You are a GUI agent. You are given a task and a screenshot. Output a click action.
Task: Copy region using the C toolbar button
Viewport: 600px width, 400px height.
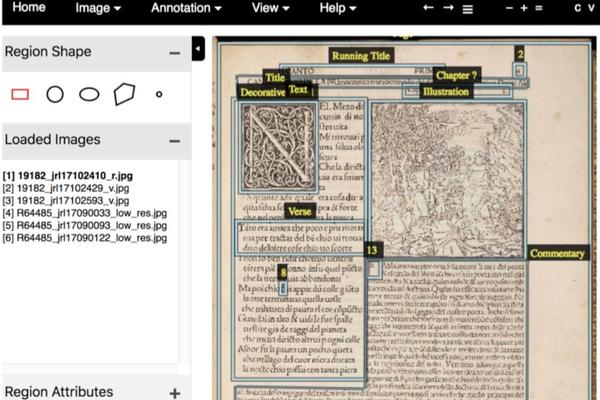(577, 8)
